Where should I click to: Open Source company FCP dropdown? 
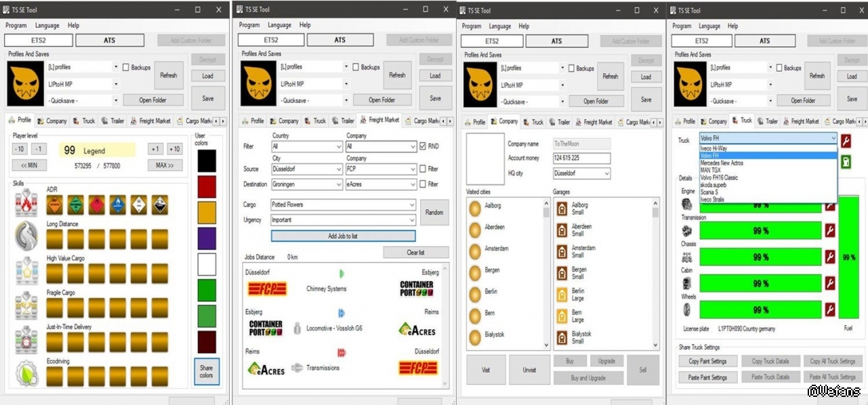[x=381, y=169]
